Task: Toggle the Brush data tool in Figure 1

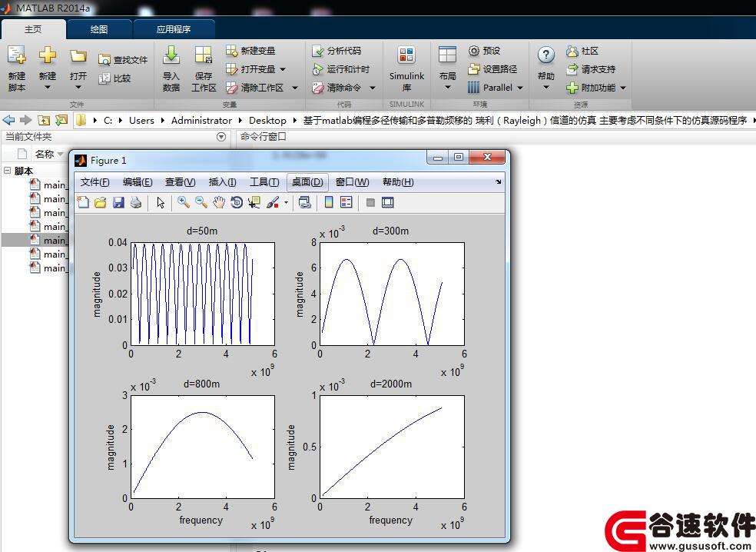Action: click(x=273, y=202)
